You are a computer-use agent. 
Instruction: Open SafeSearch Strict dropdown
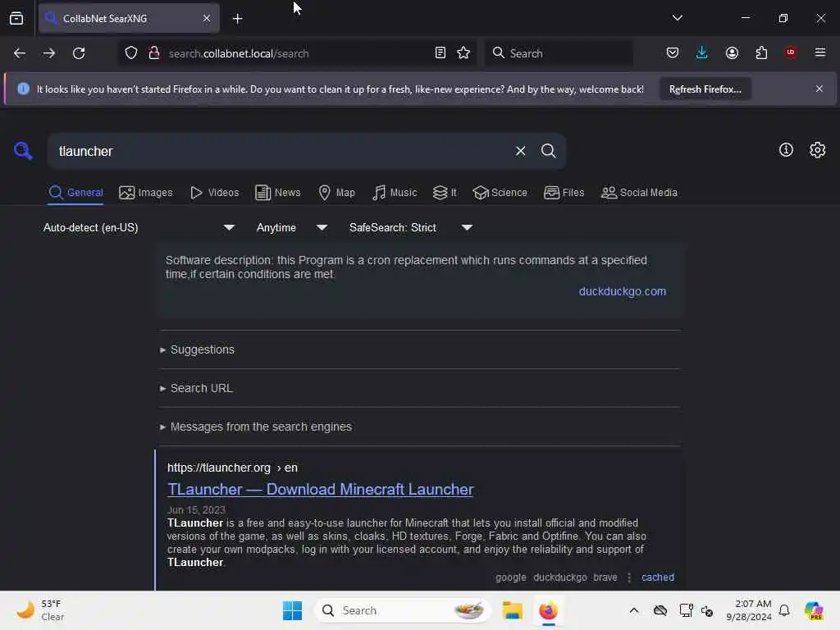click(x=411, y=228)
